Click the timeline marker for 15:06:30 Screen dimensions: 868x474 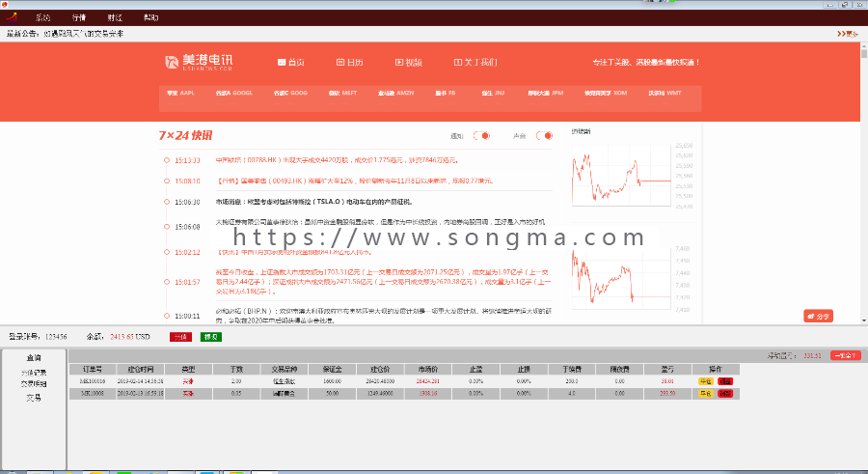pos(167,202)
